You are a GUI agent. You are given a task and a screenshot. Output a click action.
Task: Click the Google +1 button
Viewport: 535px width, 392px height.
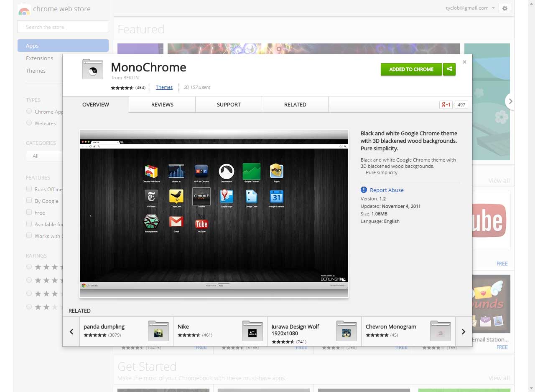(x=446, y=105)
